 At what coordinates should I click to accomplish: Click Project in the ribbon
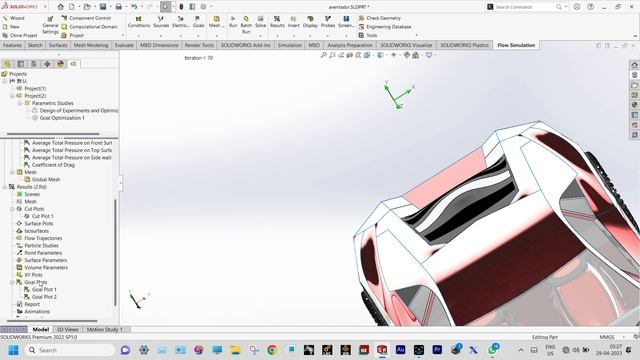(x=73, y=36)
